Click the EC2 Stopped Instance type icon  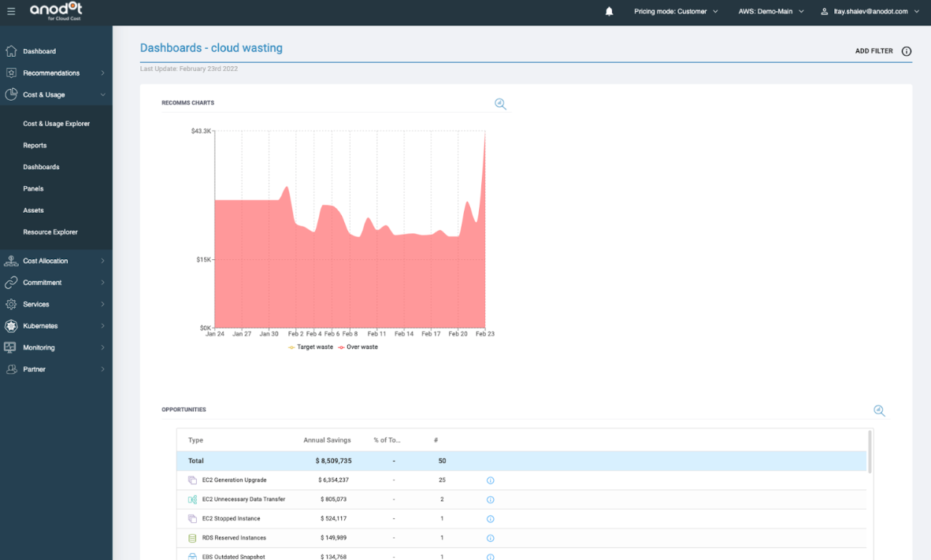192,518
